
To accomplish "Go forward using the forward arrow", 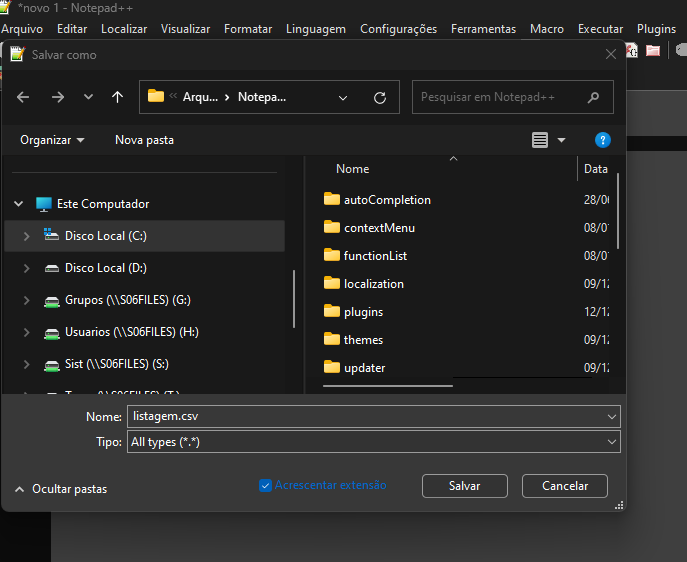I will tap(58, 97).
